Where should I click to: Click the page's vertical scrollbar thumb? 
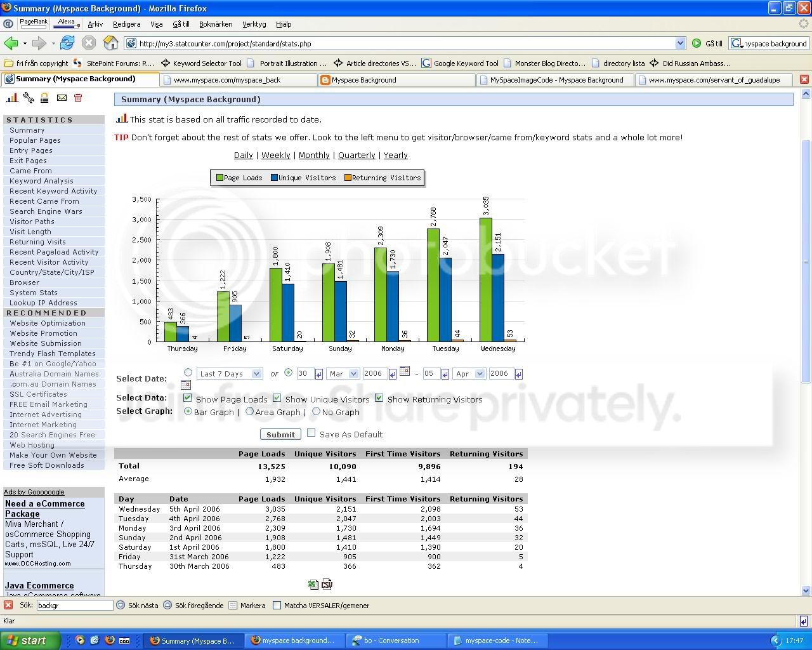point(806,260)
